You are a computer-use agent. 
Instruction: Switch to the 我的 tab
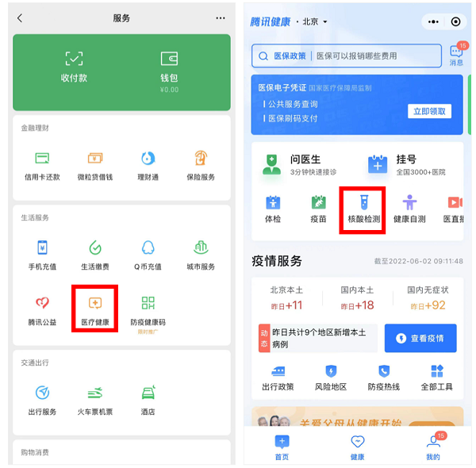pos(433,447)
